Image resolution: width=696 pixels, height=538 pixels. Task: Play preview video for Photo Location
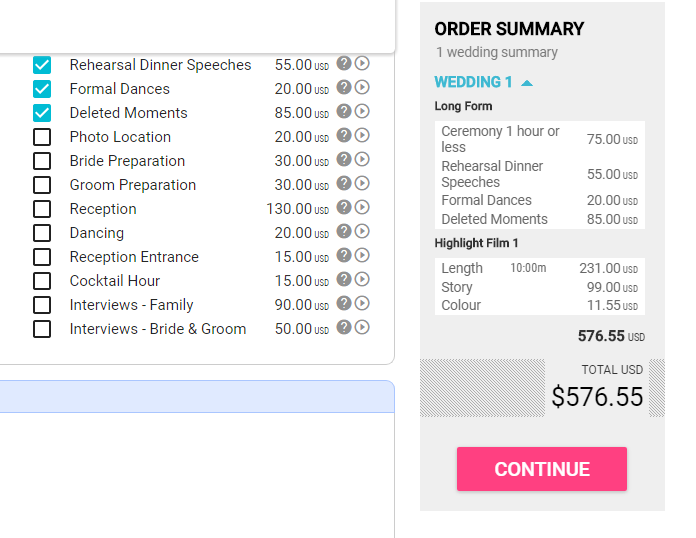(362, 135)
